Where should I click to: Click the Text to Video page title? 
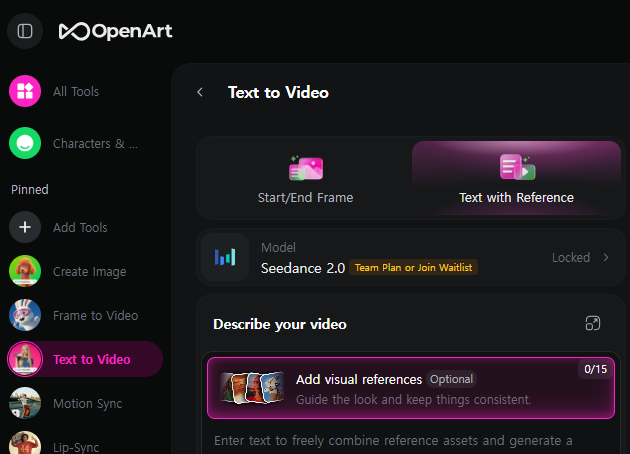tap(278, 93)
